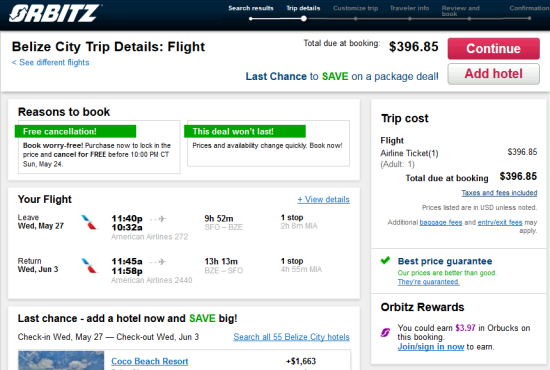Click the Orbitz logo

tap(55, 13)
